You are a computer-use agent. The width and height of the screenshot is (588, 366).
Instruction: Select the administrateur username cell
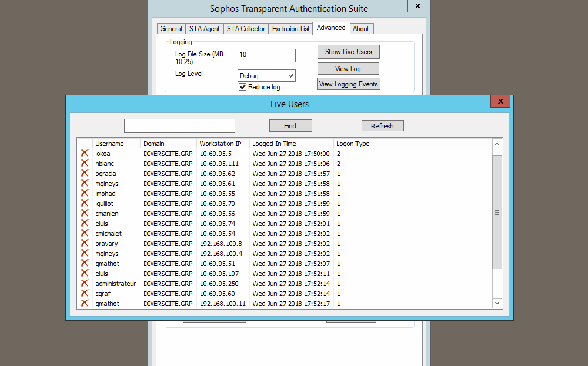(x=115, y=284)
